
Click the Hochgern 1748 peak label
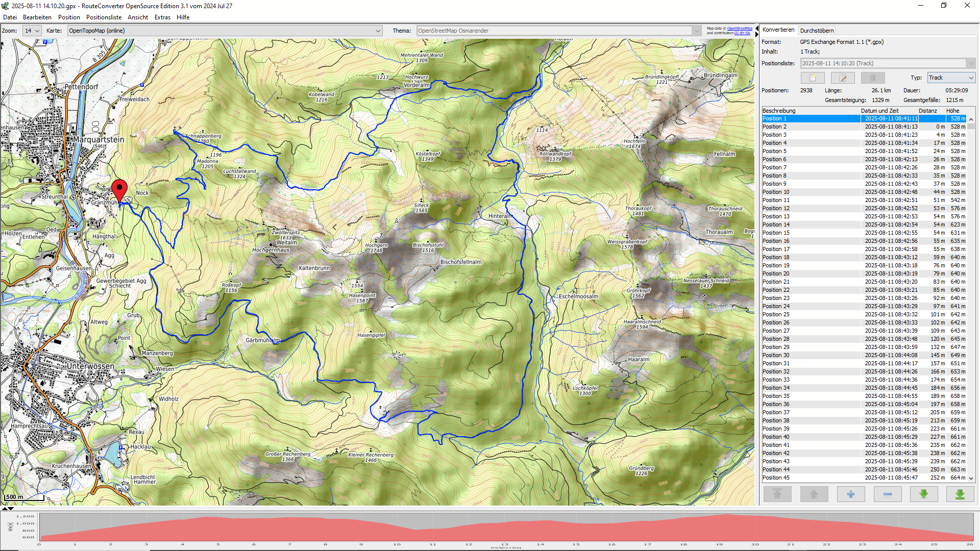(x=376, y=247)
